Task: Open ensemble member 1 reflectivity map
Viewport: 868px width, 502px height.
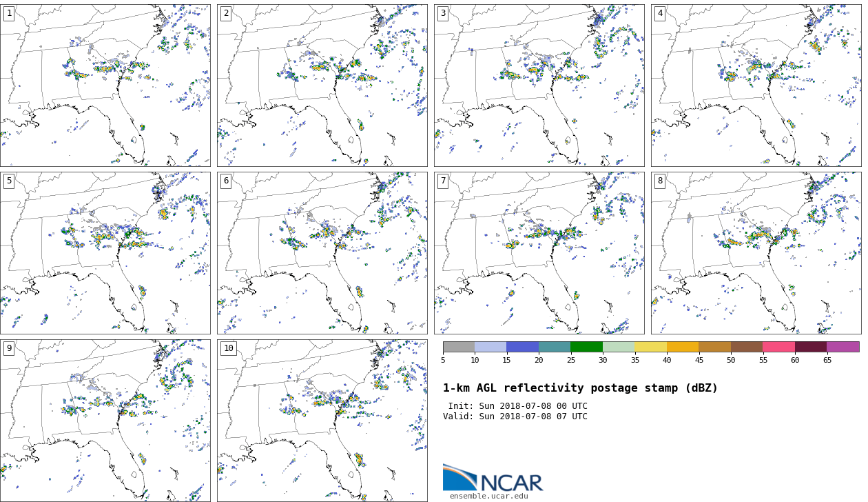Action: pyautogui.click(x=105, y=86)
